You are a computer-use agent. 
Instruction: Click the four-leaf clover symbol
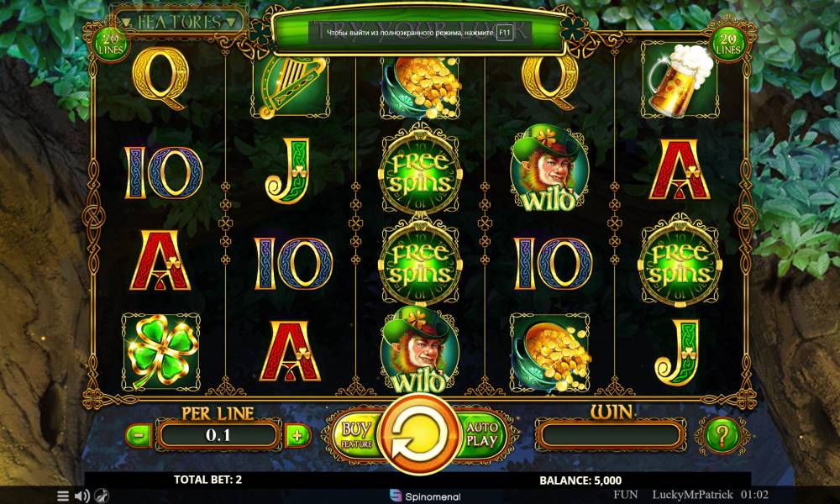(160, 352)
